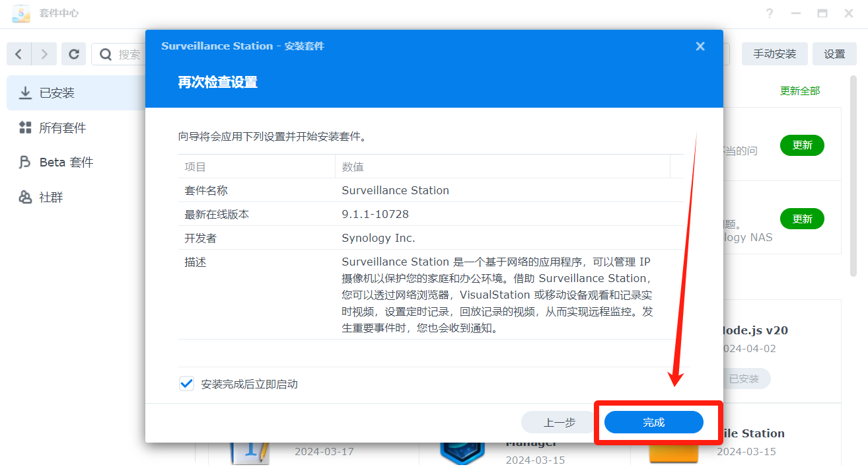868x473 pixels.
Task: Open 手动安装 from the toolbar
Action: tap(774, 54)
